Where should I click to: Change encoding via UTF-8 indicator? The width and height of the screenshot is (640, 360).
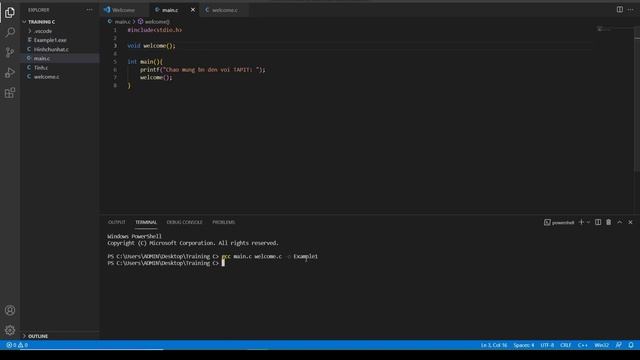(547, 345)
